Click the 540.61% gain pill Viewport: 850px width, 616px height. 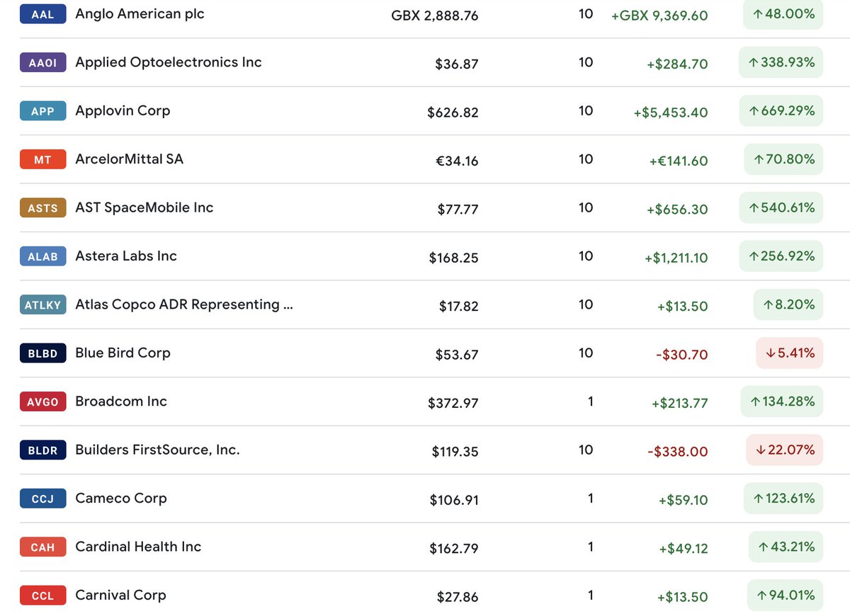(781, 208)
